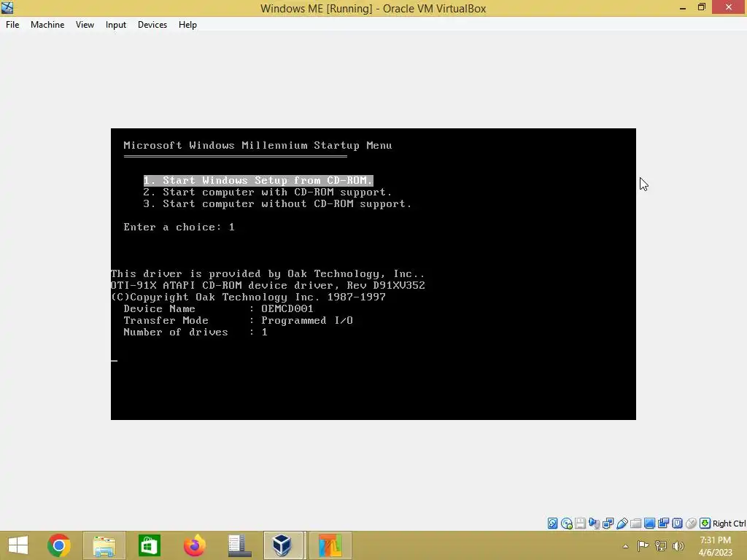Click the Right Ctrl host key label
This screenshot has height=560, width=747.
pyautogui.click(x=729, y=524)
